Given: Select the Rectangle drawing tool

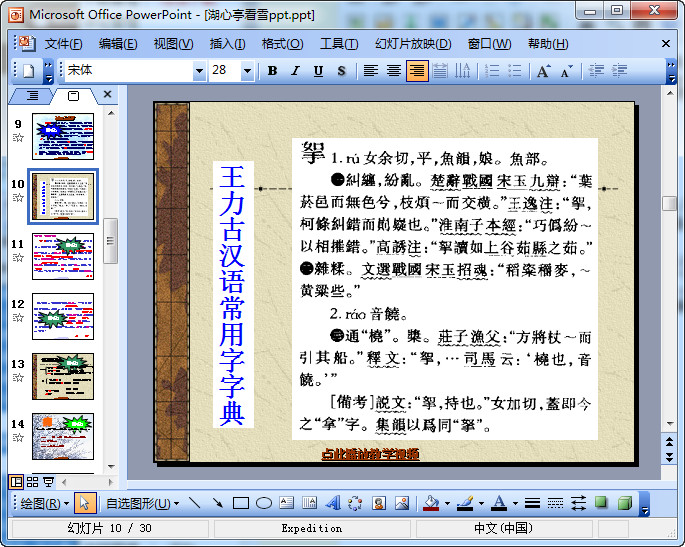Looking at the screenshot, I should (241, 503).
